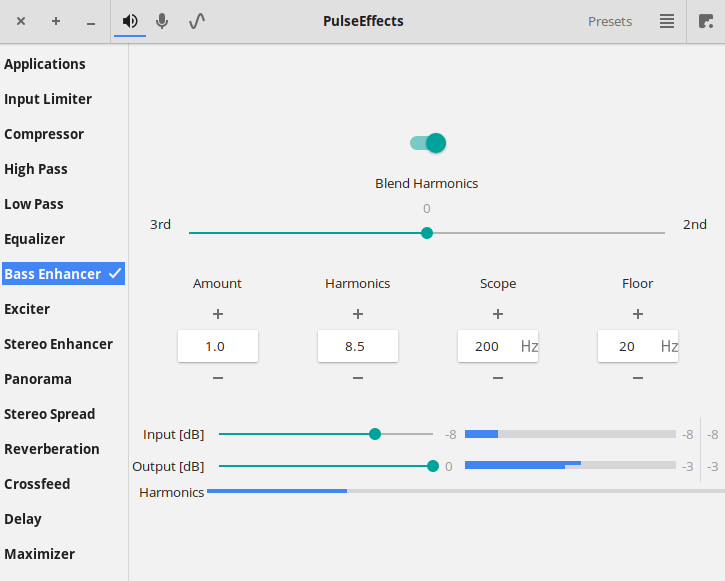Click the Output level meter bar

[570, 465]
